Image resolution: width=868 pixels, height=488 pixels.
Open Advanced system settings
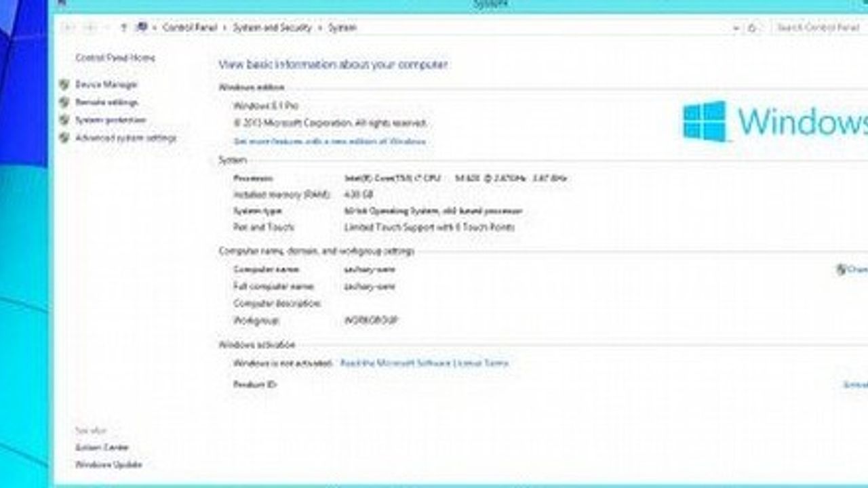click(125, 138)
